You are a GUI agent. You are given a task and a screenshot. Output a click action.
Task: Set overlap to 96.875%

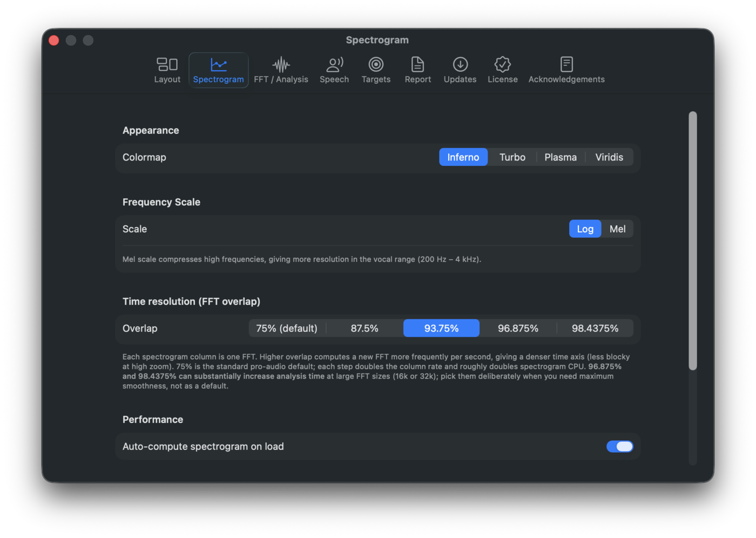click(518, 328)
